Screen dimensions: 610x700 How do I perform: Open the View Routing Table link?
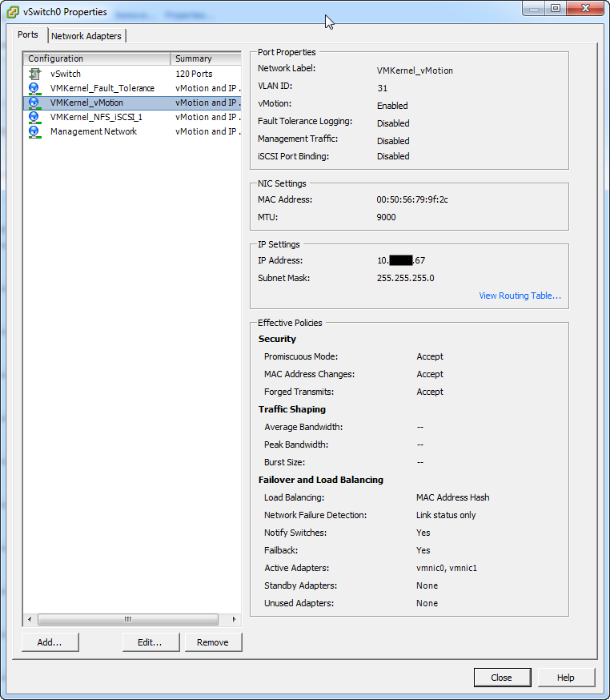coord(520,296)
